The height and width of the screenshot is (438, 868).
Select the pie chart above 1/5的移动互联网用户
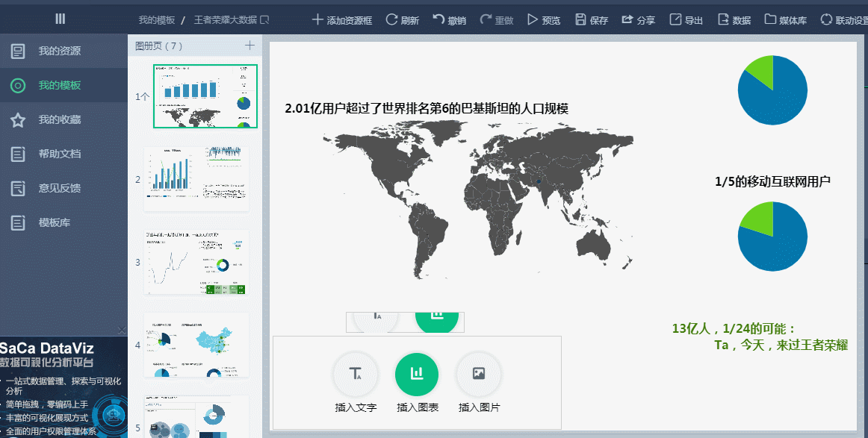point(772,90)
